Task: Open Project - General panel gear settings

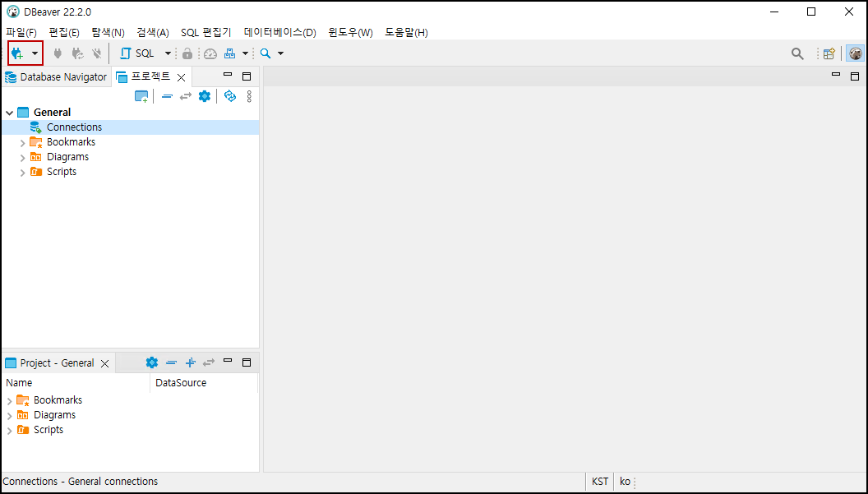Action: click(x=152, y=362)
